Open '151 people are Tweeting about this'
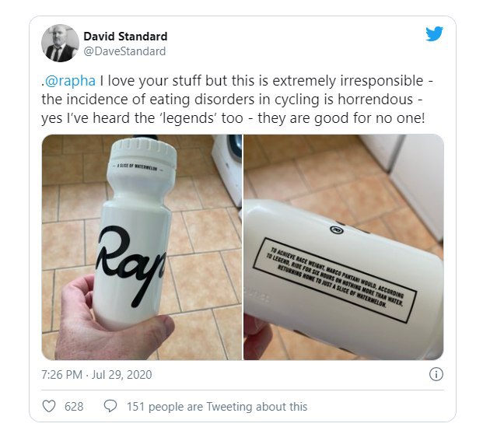The image size is (504, 427). (x=217, y=407)
